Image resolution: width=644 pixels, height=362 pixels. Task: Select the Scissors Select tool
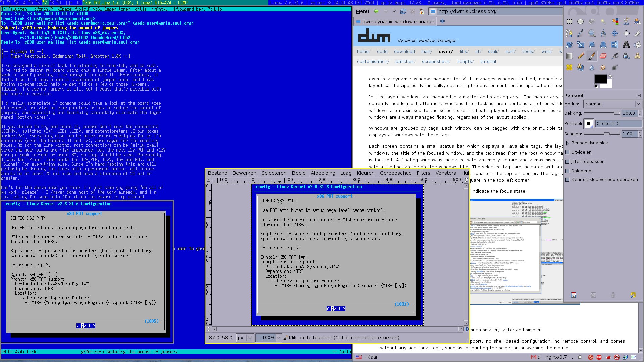(626, 22)
